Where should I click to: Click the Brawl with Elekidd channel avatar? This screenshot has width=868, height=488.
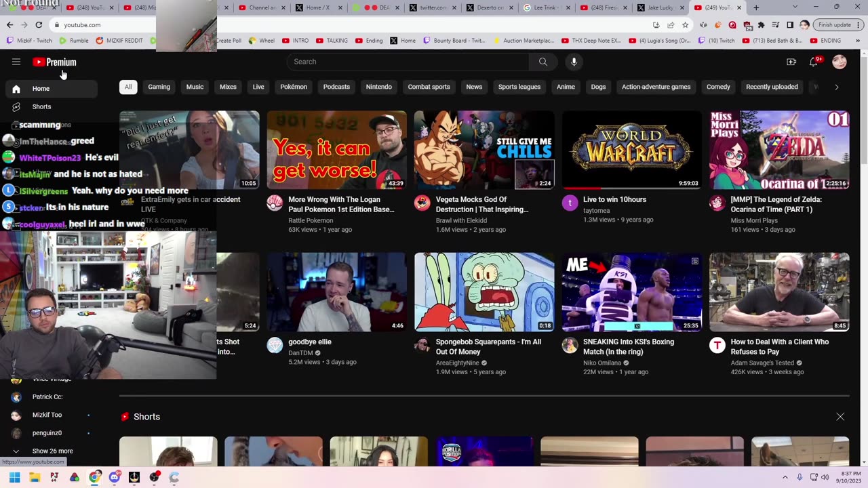click(422, 203)
